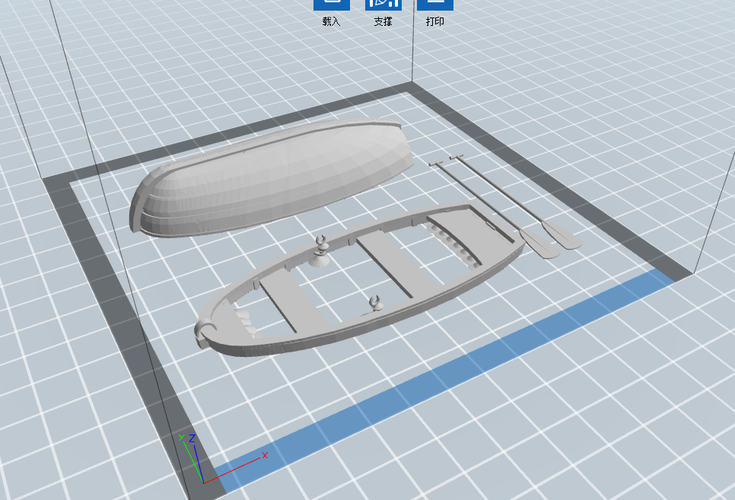735x500 pixels.
Task: Click the XYZ axis indicator origin
Action: (x=204, y=482)
